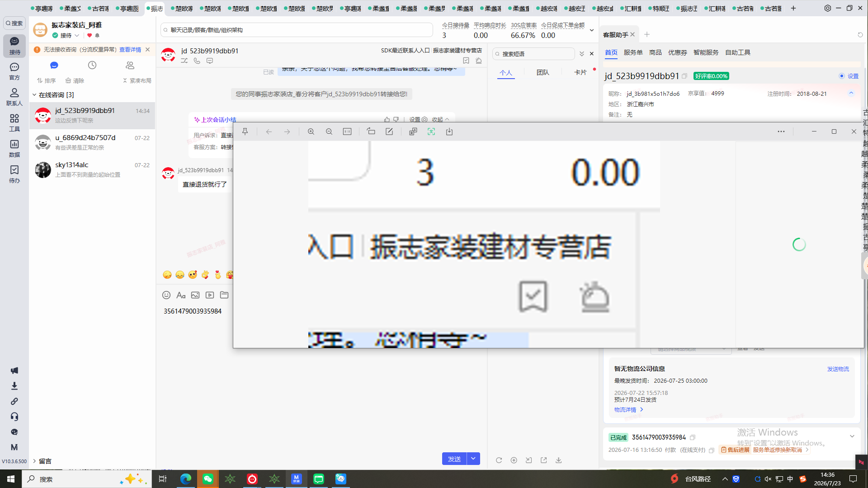Switch to the 优惠券 tab
The image size is (868, 488).
click(x=678, y=52)
